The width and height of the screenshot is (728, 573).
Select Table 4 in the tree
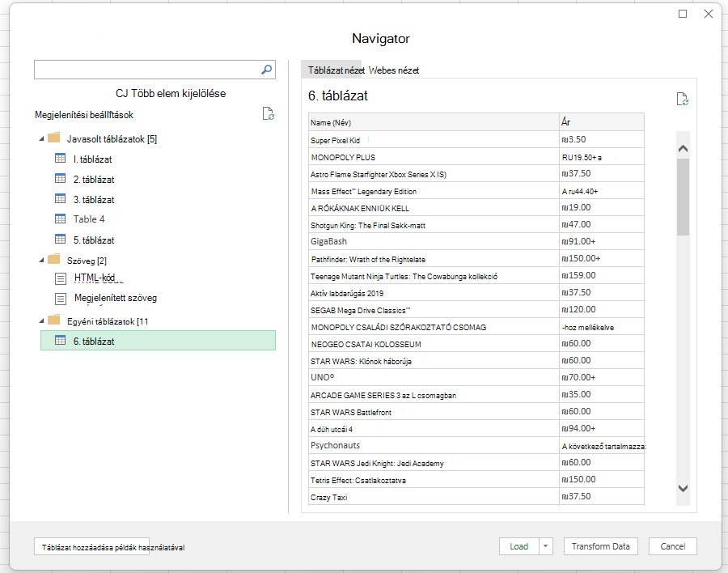click(x=89, y=219)
